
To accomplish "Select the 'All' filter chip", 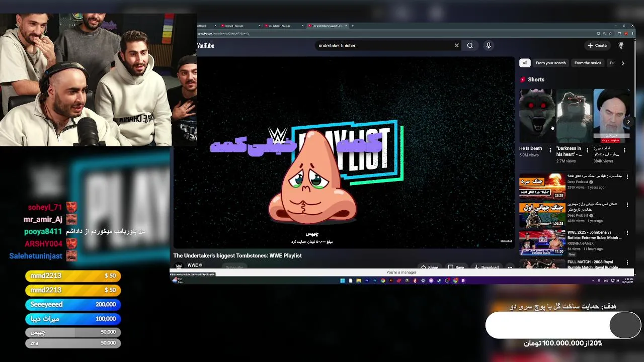I will click(525, 63).
